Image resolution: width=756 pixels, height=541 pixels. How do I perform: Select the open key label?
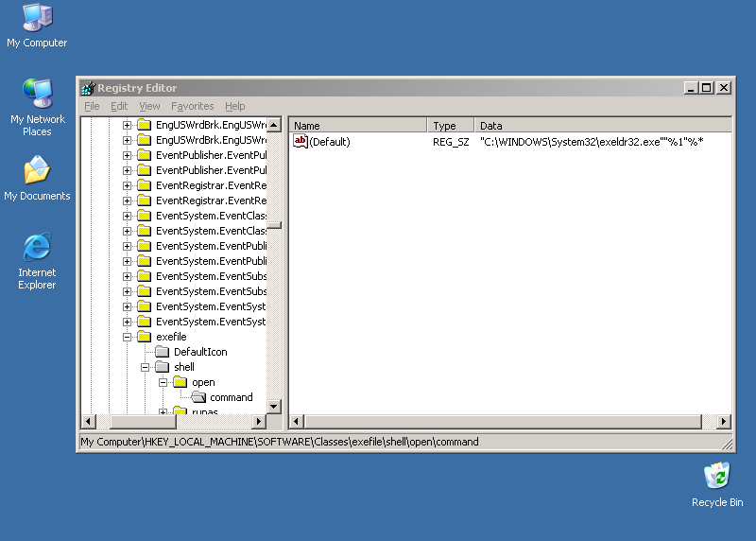(x=203, y=382)
